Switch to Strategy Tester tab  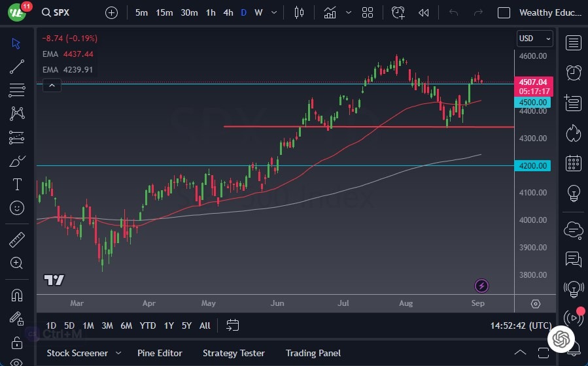point(233,353)
